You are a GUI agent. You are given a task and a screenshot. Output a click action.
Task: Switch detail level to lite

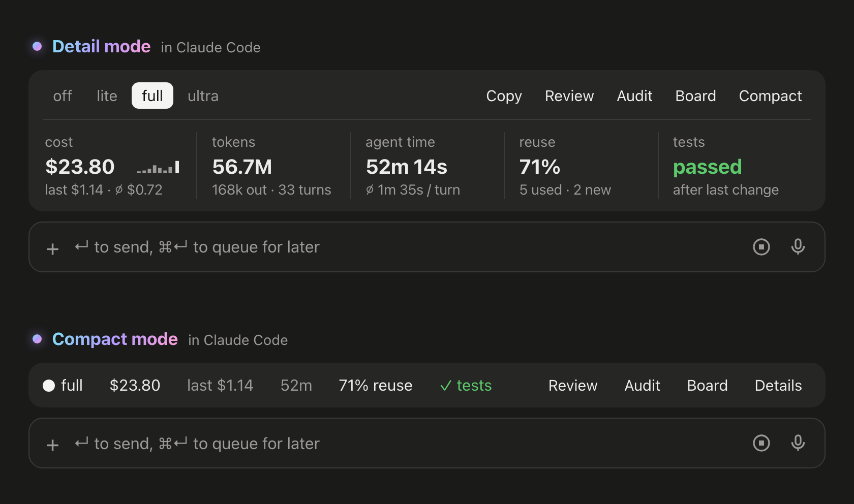107,96
